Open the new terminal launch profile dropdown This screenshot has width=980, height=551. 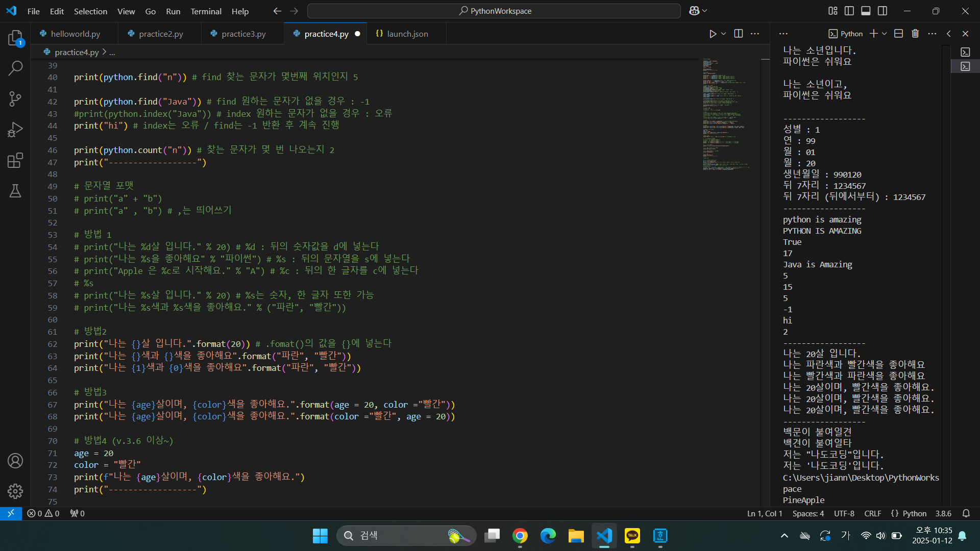[885, 34]
